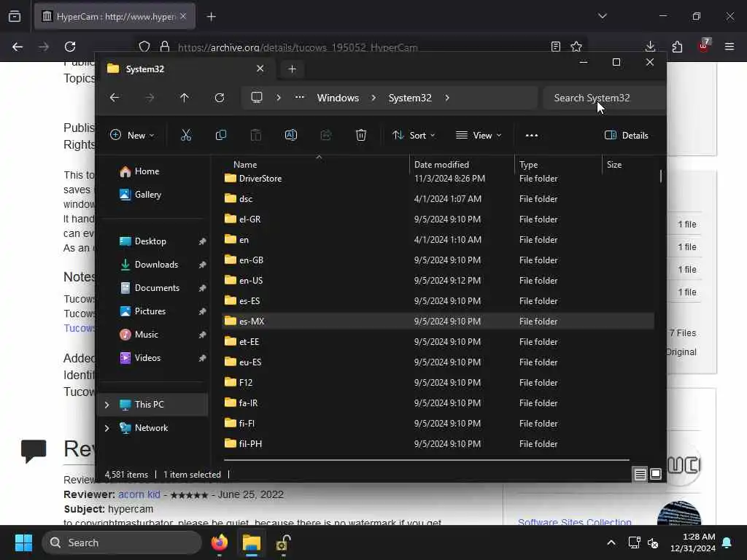This screenshot has height=560, width=747.
Task: Click the horizontal scrollbar in file list
Action: click(x=426, y=460)
